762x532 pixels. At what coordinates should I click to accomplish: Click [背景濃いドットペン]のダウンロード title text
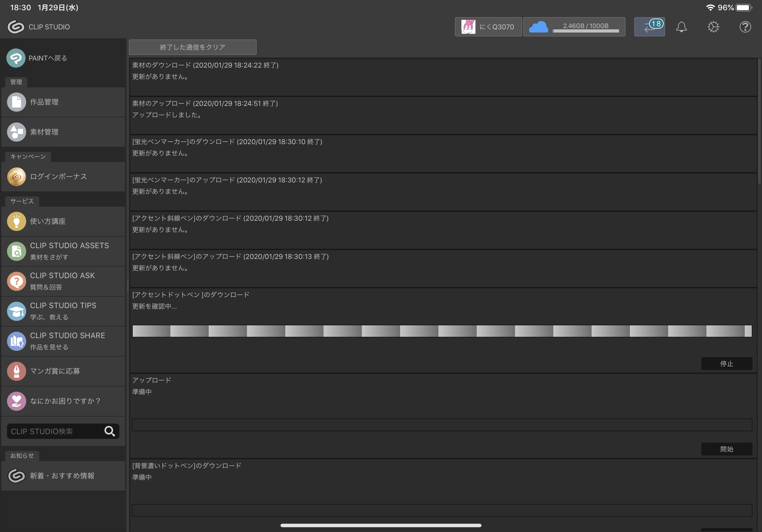(187, 466)
